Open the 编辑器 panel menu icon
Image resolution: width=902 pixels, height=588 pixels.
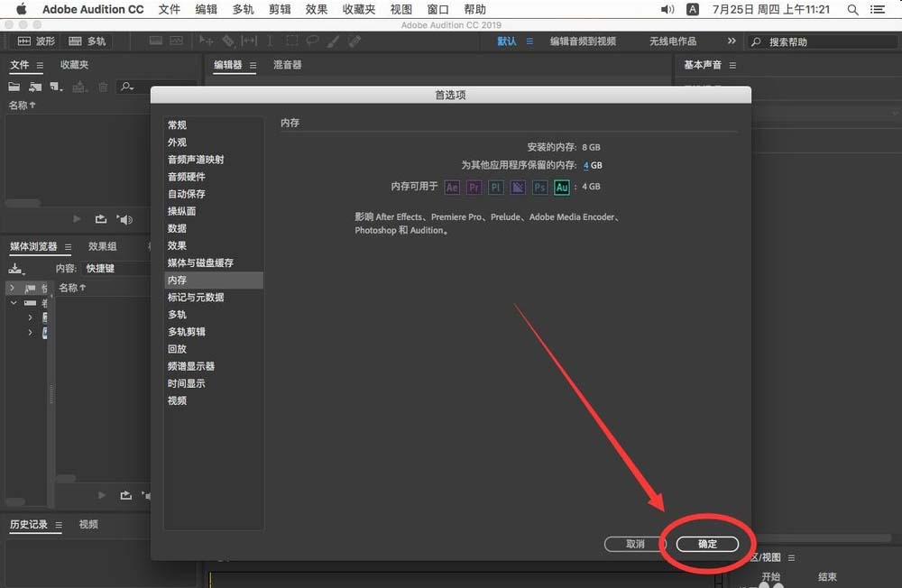(253, 66)
